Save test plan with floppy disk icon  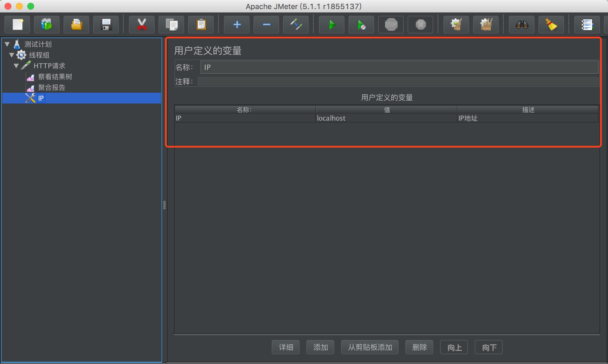[106, 24]
